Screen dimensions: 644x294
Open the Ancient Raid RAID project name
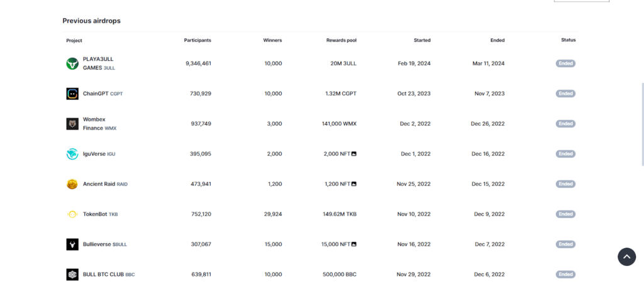[105, 184]
